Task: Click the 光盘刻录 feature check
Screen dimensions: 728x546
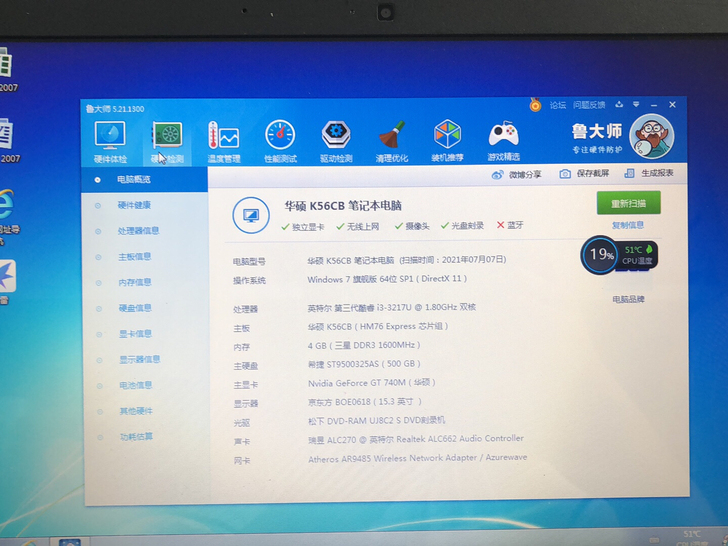Action: [462, 226]
